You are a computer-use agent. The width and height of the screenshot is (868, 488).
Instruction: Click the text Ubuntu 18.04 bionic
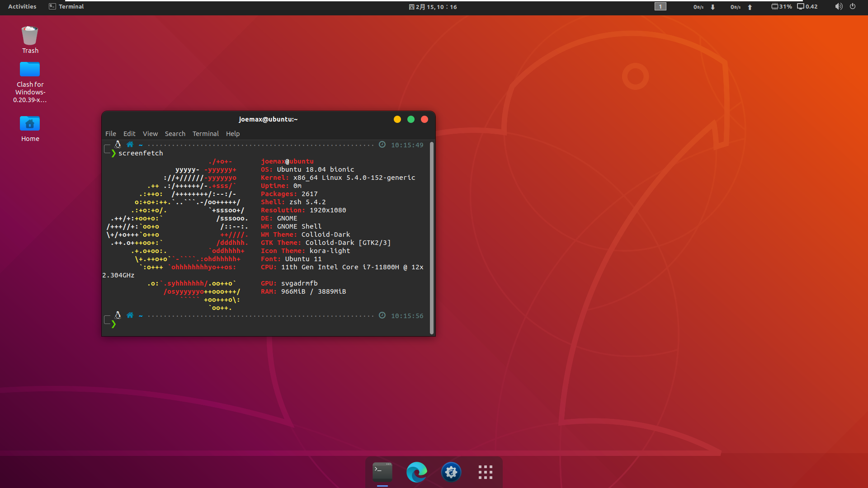tap(316, 169)
